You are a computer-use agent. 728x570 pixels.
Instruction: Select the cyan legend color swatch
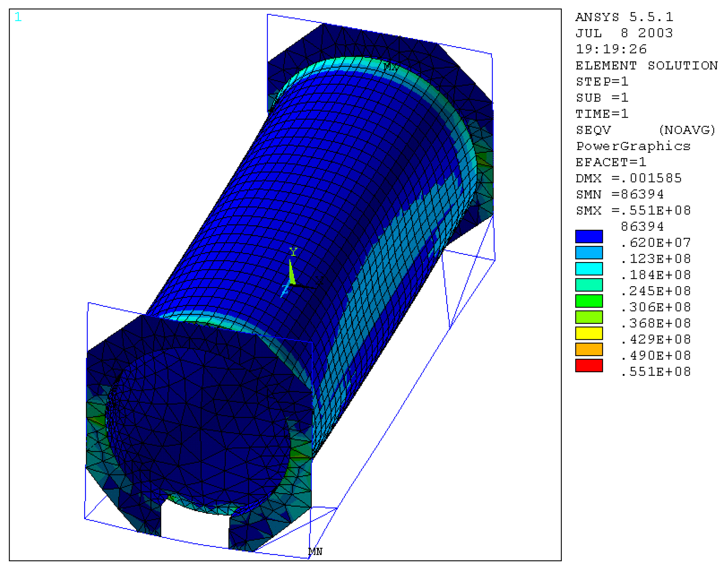pos(589,268)
